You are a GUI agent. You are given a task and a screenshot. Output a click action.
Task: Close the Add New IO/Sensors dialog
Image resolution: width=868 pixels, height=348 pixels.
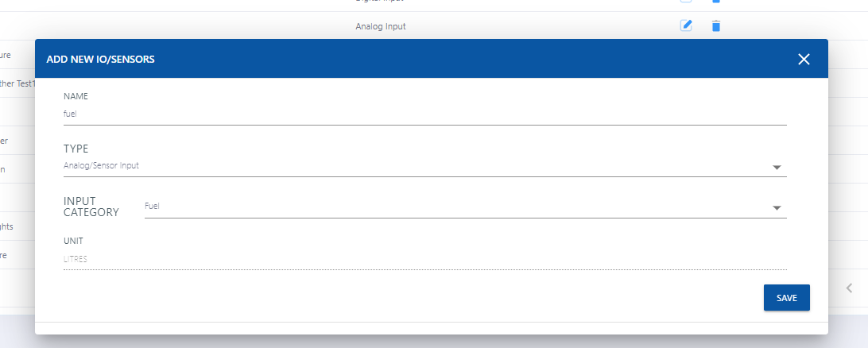804,59
